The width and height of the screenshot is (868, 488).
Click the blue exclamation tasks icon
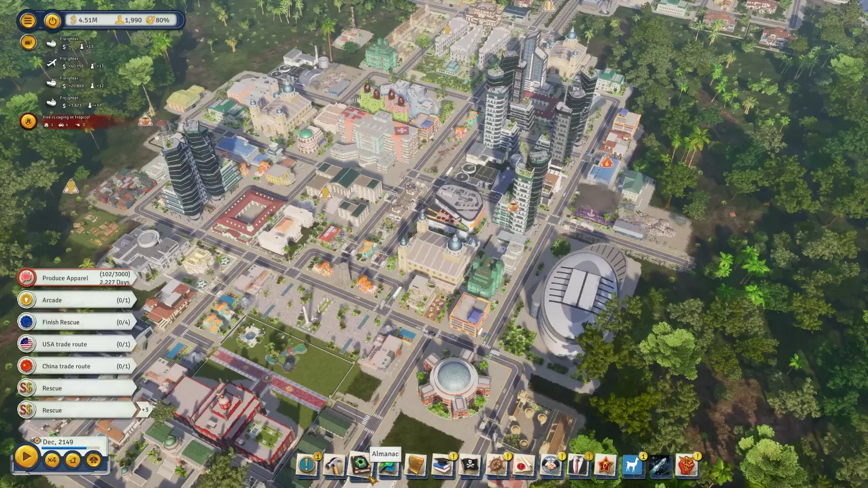pyautogui.click(x=307, y=465)
